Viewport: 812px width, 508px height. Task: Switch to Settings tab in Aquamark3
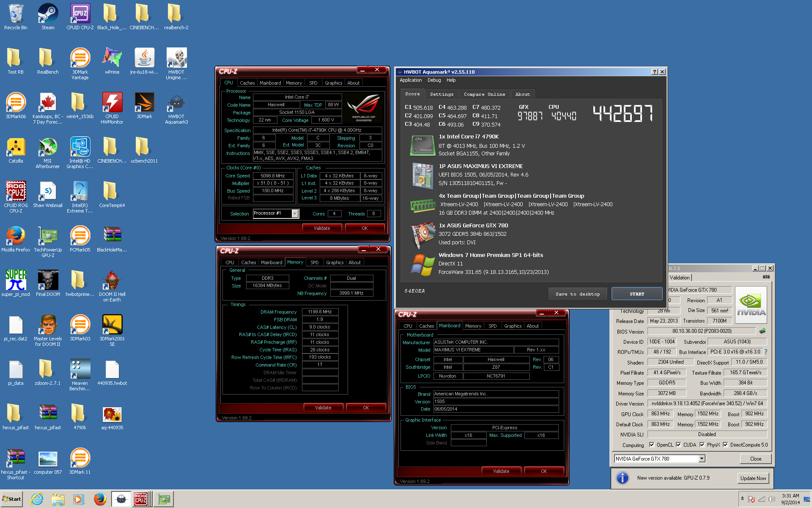point(442,94)
